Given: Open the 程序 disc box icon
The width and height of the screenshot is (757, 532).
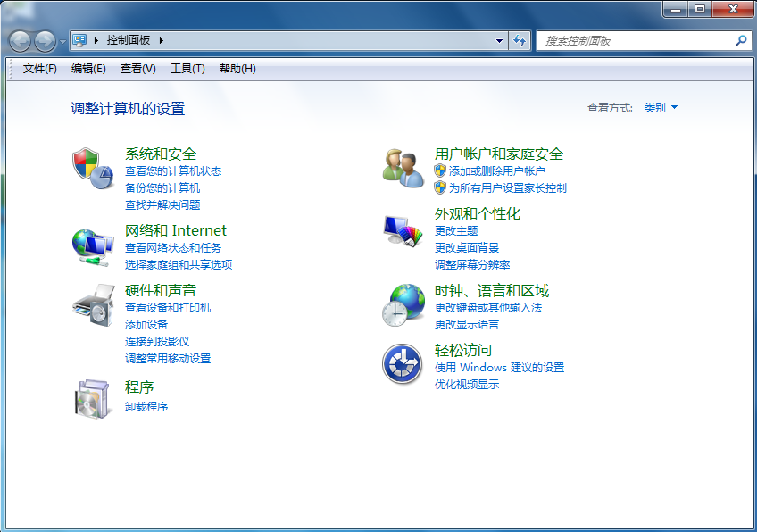Looking at the screenshot, I should pyautogui.click(x=92, y=398).
